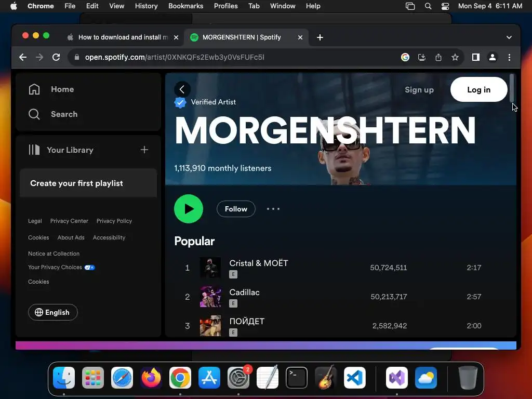Reload the Spotify page

click(56, 57)
